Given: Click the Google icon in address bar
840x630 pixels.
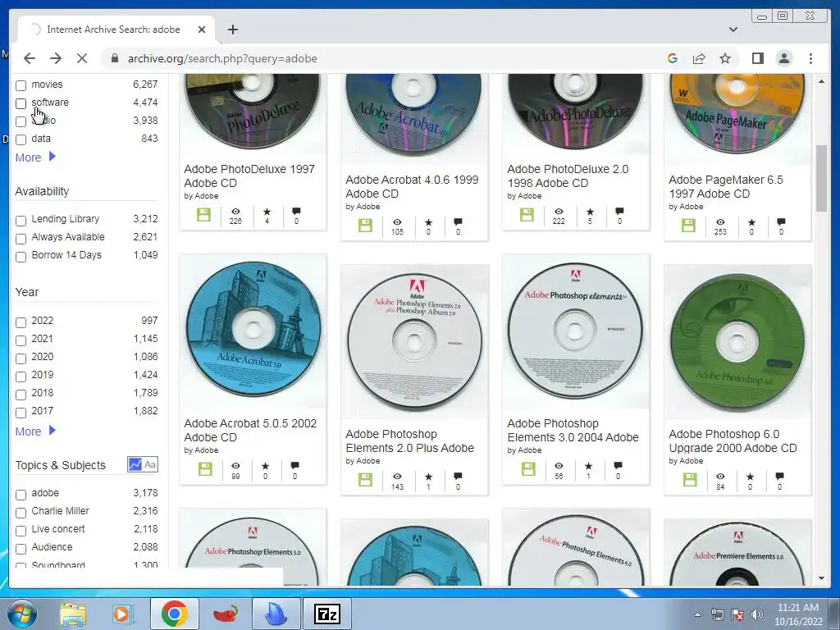Looking at the screenshot, I should (673, 58).
